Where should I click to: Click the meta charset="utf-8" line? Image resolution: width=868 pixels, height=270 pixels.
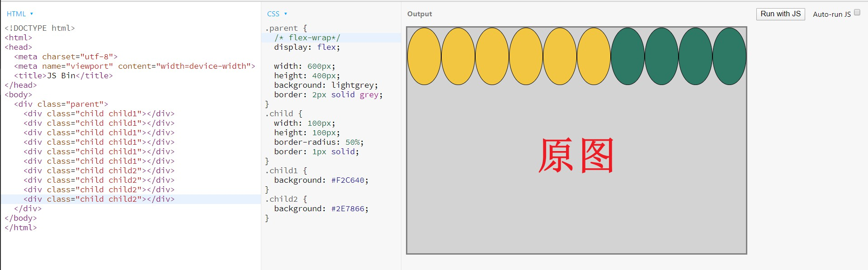[x=66, y=57]
